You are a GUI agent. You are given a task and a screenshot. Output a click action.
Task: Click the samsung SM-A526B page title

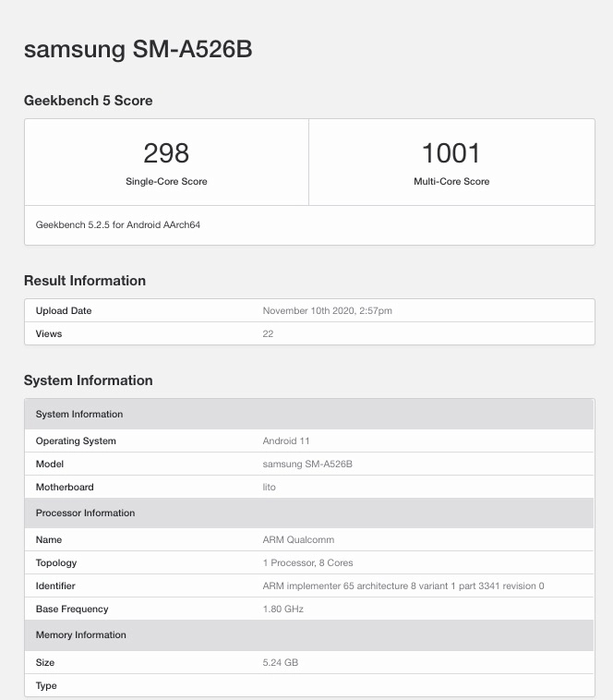pyautogui.click(x=138, y=49)
